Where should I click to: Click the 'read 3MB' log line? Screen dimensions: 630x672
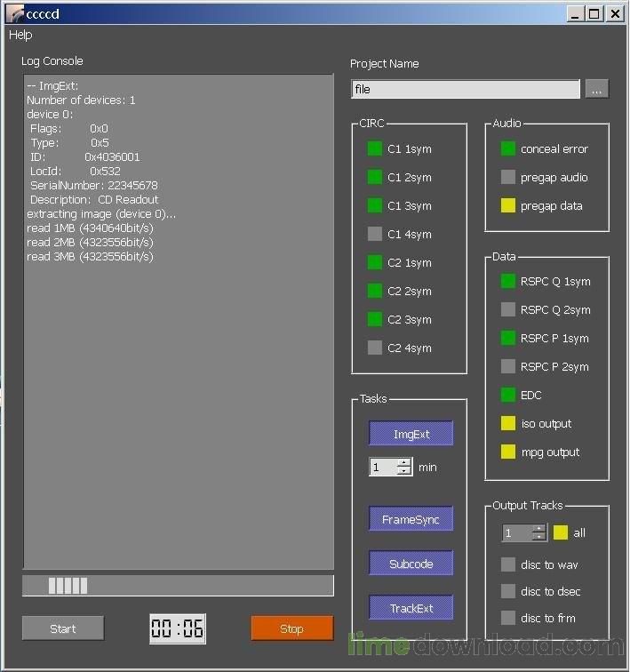[x=90, y=256]
